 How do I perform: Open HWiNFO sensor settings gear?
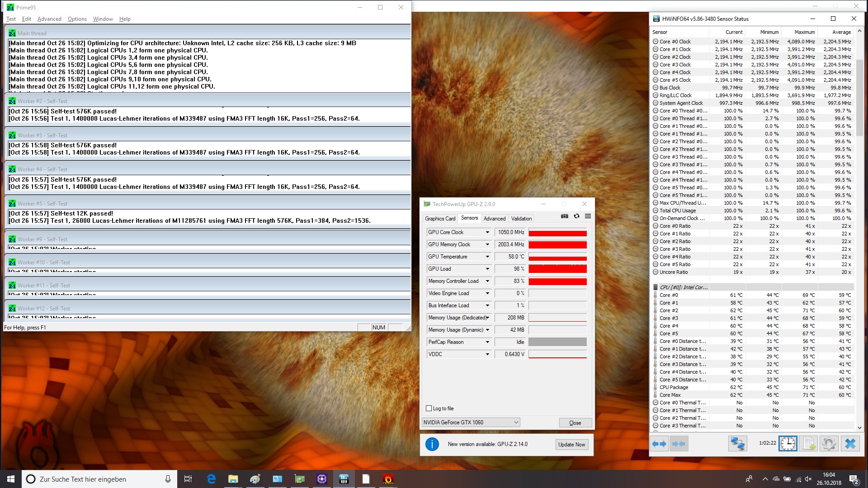[x=829, y=444]
